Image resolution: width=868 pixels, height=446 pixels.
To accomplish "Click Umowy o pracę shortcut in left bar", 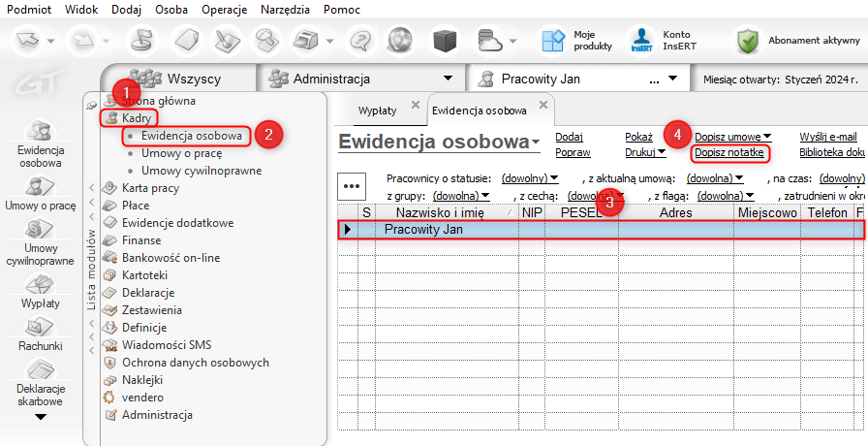I will 41,194.
